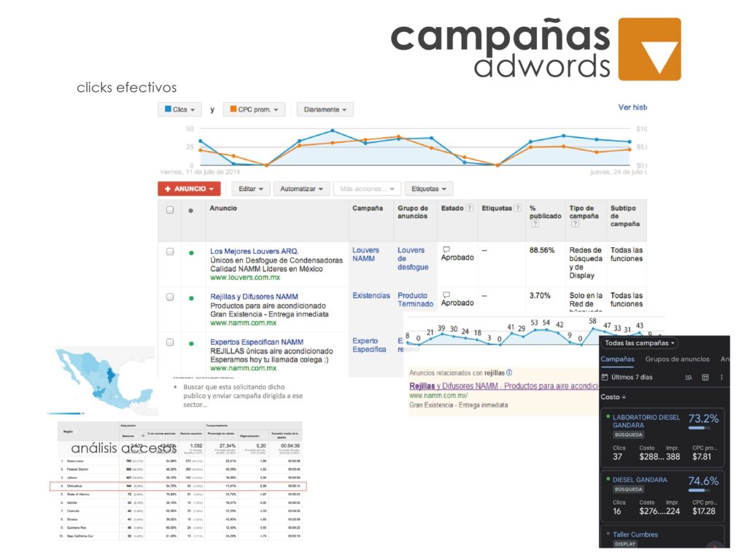
Task: Click the red ANUNCIO button
Action: click(x=189, y=189)
